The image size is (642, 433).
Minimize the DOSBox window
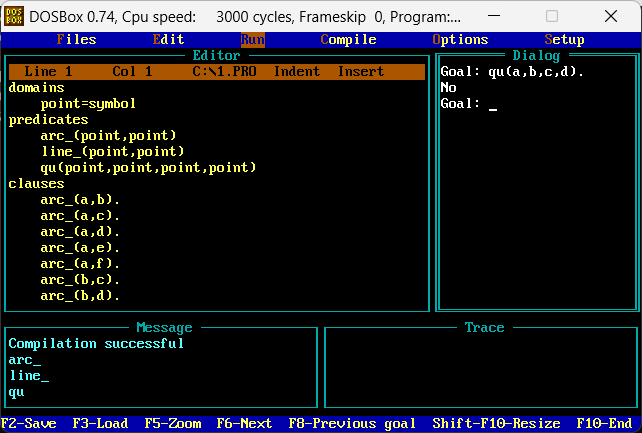click(494, 16)
